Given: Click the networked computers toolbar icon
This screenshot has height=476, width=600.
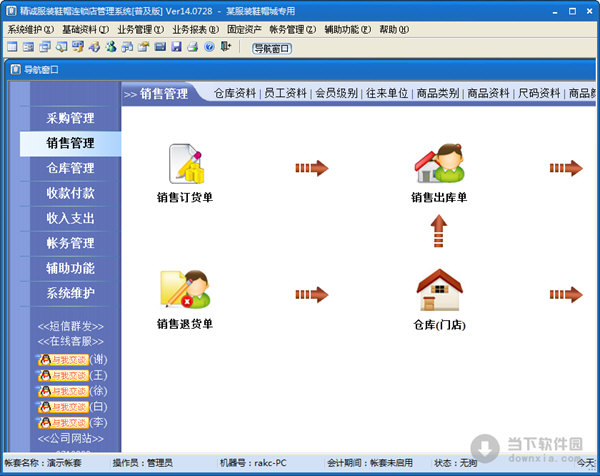Looking at the screenshot, I should point(127,47).
